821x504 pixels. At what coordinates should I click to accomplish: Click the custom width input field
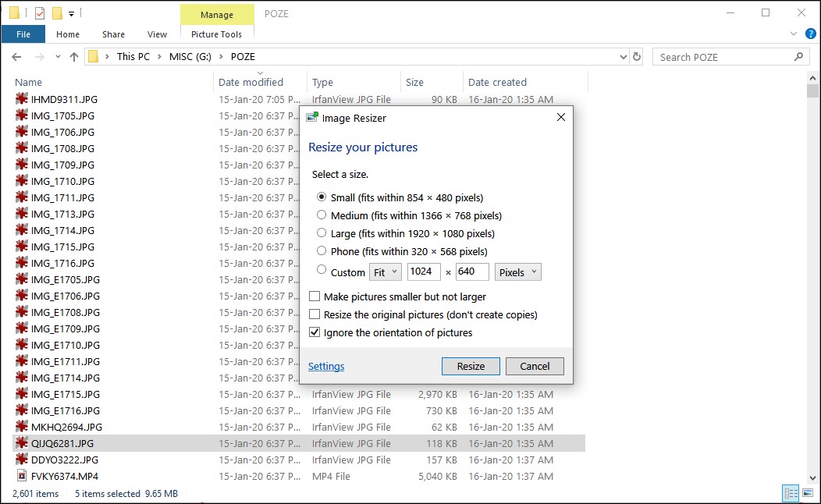tap(424, 271)
